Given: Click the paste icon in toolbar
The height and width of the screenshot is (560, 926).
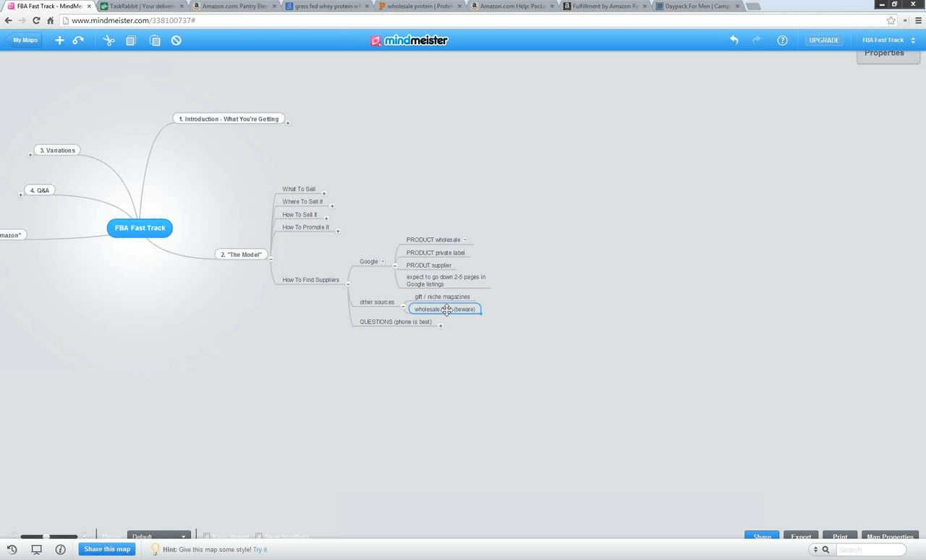Looking at the screenshot, I should tap(155, 41).
